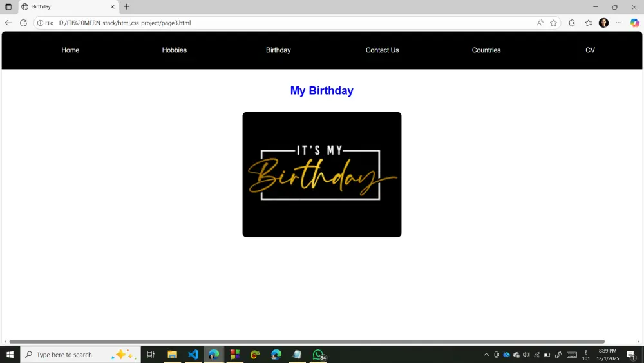Open Meet Now tray icon
Screen dimensions: 644x363
[x=496, y=355]
